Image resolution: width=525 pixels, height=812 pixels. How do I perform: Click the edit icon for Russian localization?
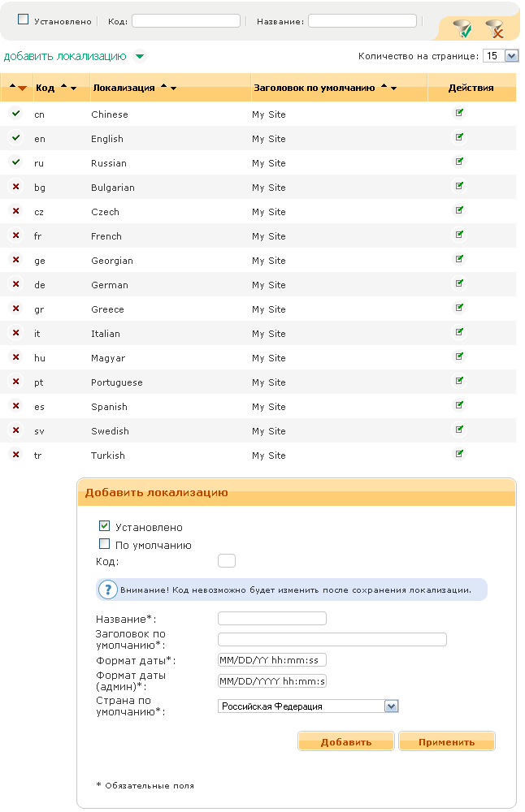460,162
